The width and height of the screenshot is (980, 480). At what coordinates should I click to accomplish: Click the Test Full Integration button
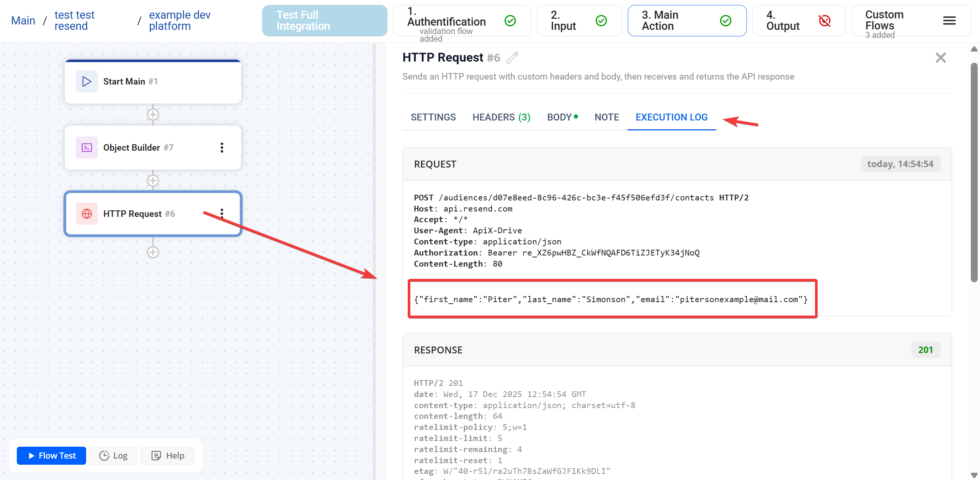pos(324,20)
